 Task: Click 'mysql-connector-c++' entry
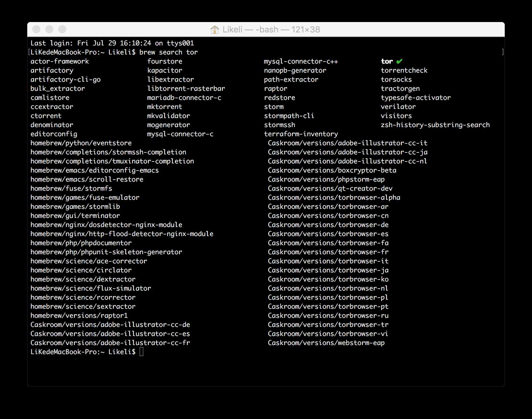point(301,61)
